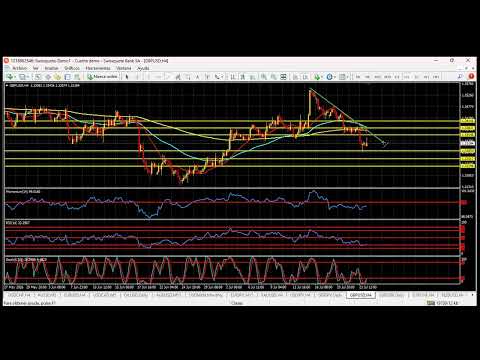This screenshot has height=360, width=480.
Task: Select the Equidistant Channel tool
Action: pos(178,77)
